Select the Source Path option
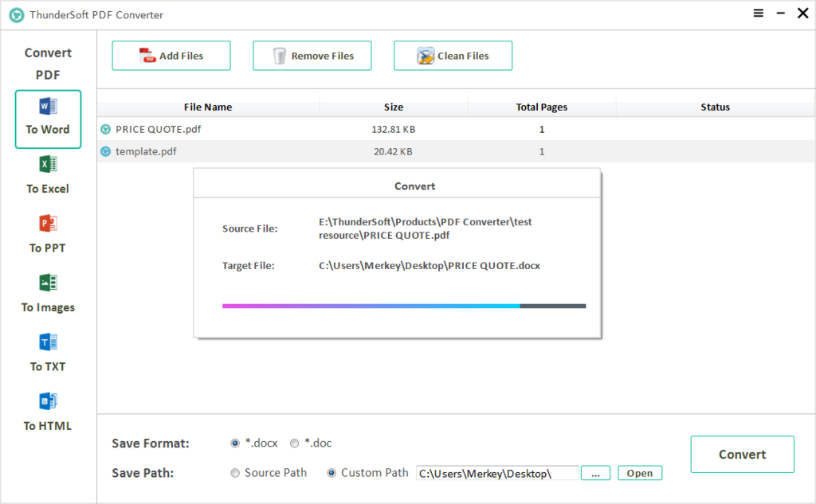816x504 pixels. (x=235, y=473)
